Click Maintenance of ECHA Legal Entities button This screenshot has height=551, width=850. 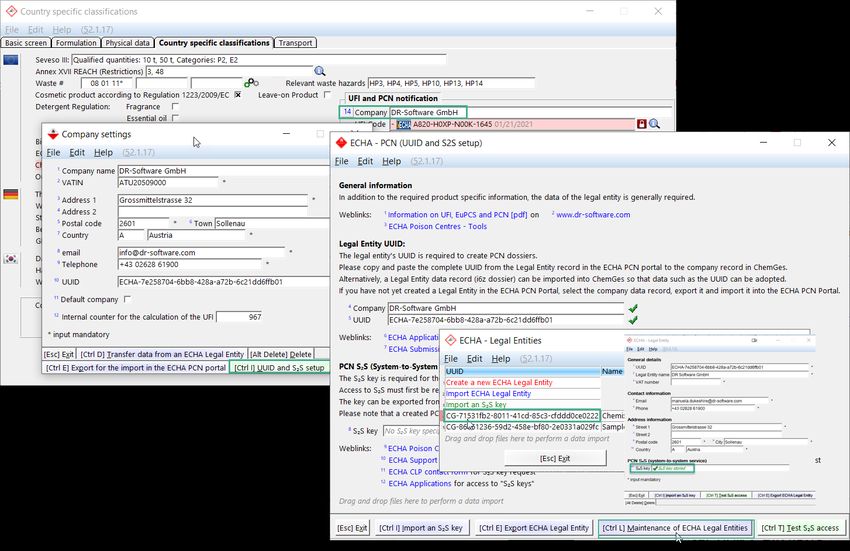[x=675, y=528]
